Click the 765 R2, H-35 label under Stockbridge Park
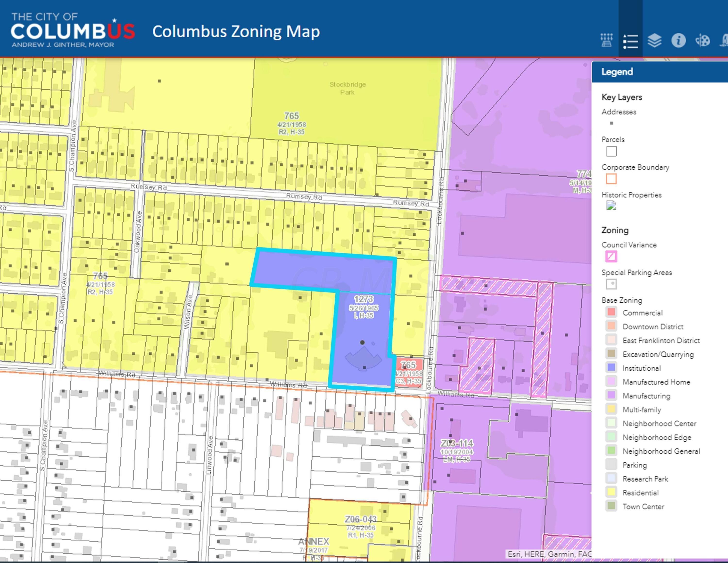This screenshot has height=563, width=728. (x=292, y=124)
